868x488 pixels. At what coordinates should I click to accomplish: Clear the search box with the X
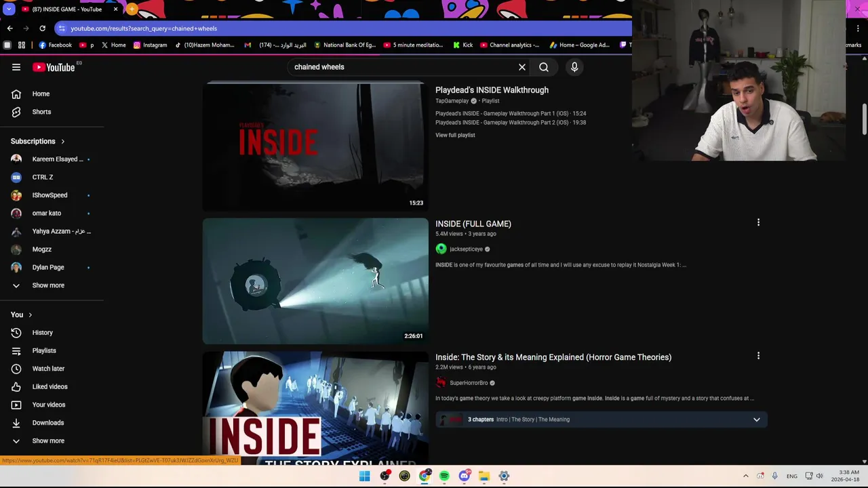(522, 67)
